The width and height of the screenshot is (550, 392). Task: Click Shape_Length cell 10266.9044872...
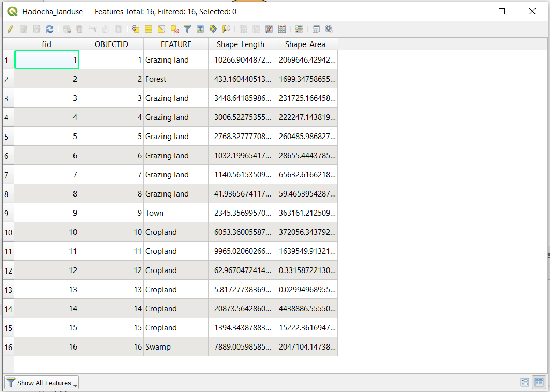click(x=241, y=60)
